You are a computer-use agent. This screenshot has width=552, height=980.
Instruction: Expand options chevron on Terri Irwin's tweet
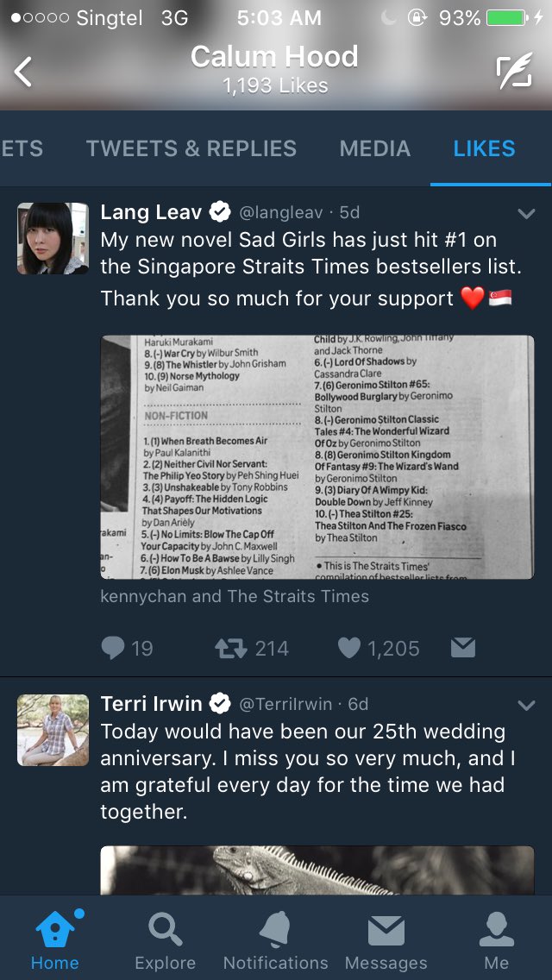(526, 705)
